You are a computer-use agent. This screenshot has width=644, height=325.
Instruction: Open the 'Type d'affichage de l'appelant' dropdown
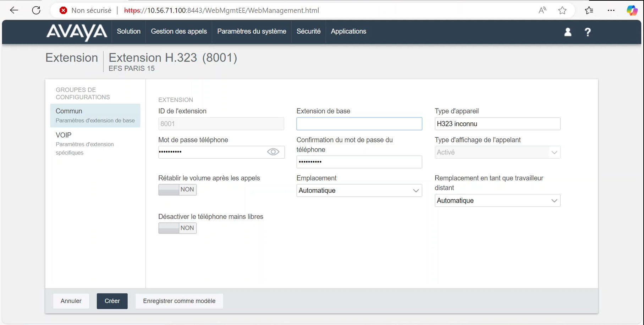coord(497,153)
